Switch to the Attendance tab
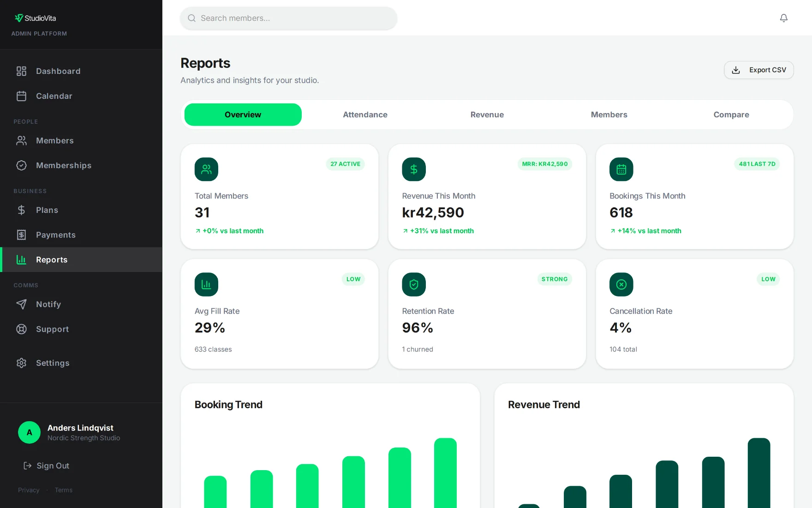812x508 pixels. (365, 115)
